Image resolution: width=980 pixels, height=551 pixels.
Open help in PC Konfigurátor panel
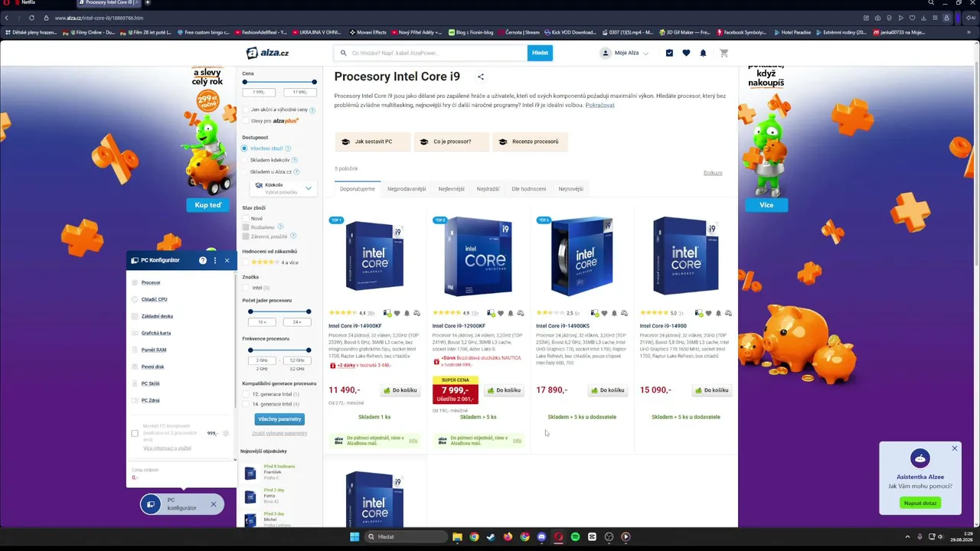pyautogui.click(x=202, y=260)
